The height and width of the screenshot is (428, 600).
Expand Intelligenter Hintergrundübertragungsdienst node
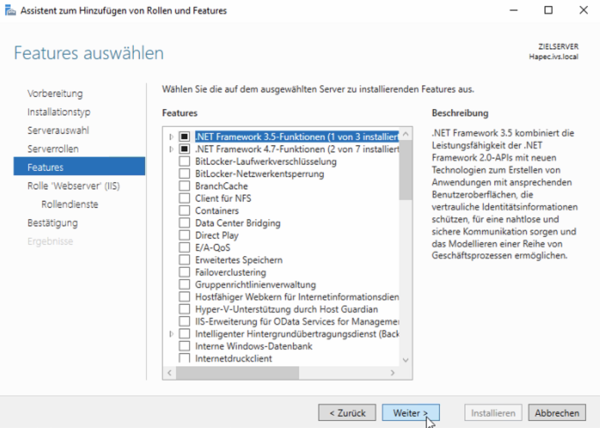tap(171, 333)
